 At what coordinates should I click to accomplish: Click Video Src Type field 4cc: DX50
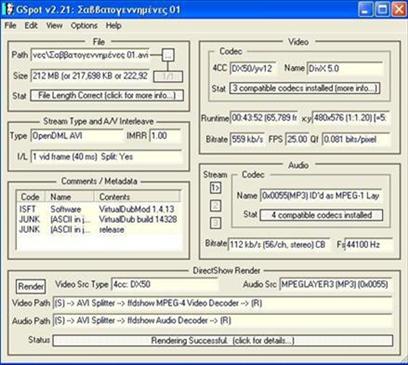165,284
